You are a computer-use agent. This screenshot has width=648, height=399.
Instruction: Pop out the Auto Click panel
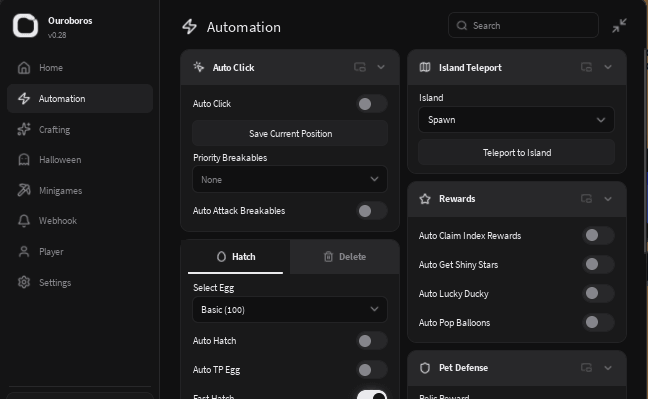coord(360,67)
